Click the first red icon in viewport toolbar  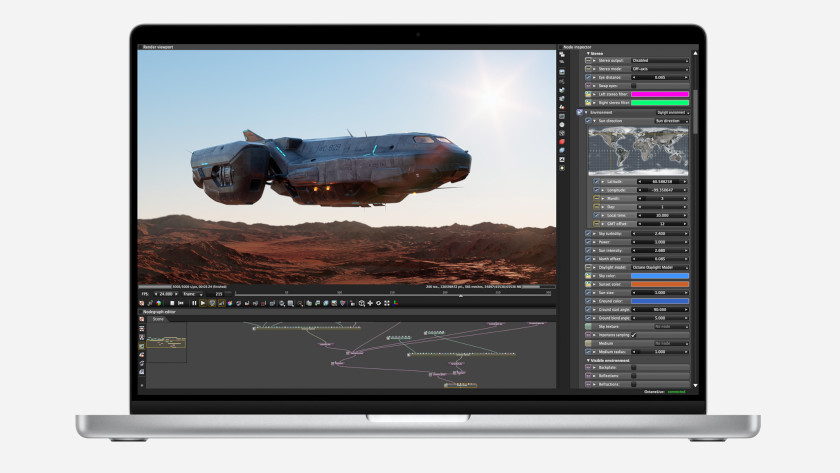click(141, 303)
